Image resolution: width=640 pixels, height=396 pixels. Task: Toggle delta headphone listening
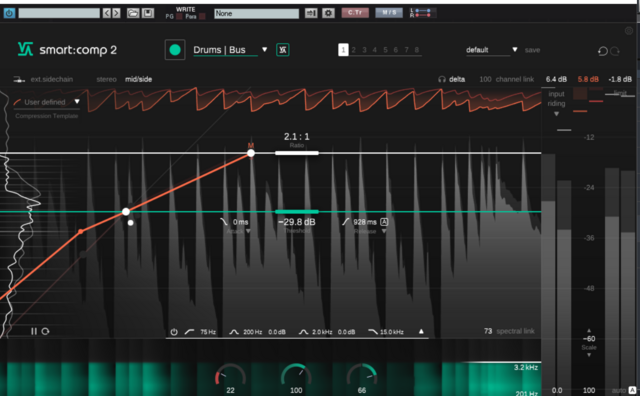point(451,79)
